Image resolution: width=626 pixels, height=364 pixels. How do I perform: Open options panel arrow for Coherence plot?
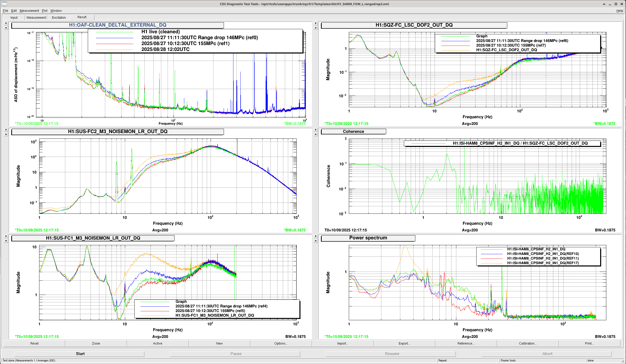coord(316,130)
